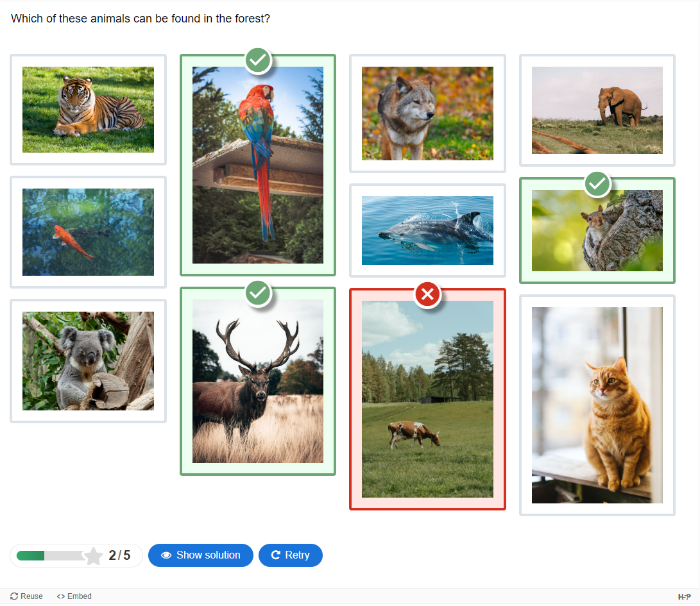Viewport: 700px width, 606px height.
Task: Click the green checkmark above the squirrel
Action: tap(597, 184)
